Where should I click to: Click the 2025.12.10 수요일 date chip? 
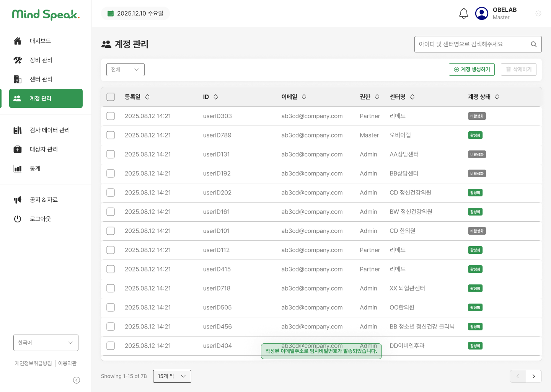point(135,13)
